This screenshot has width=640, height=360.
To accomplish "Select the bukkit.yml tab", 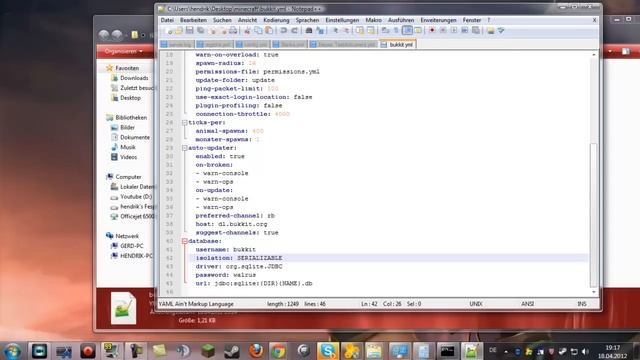I will [x=398, y=44].
